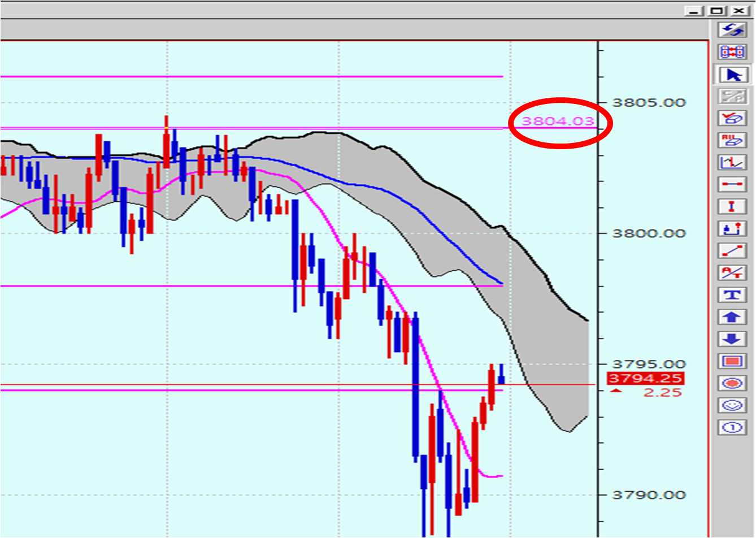Click the linked blue boxes icon
The height and width of the screenshot is (538, 756).
[732, 52]
